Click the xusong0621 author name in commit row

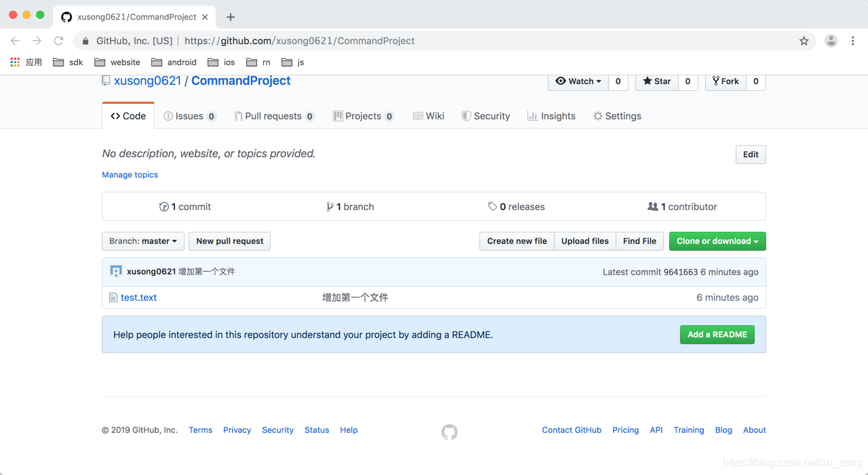[x=151, y=271]
